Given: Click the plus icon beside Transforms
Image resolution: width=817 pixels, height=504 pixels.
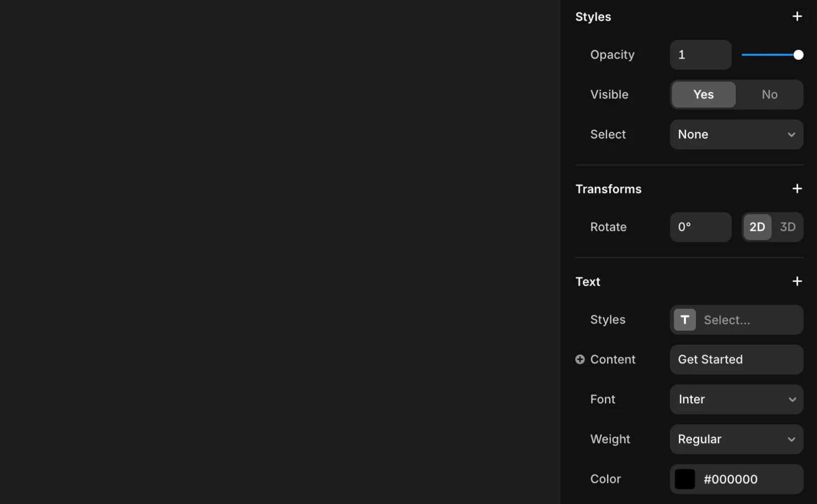Looking at the screenshot, I should tap(797, 188).
